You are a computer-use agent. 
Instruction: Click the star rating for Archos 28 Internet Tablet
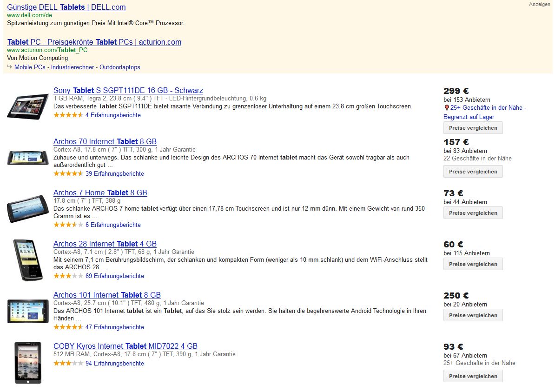[68, 276]
